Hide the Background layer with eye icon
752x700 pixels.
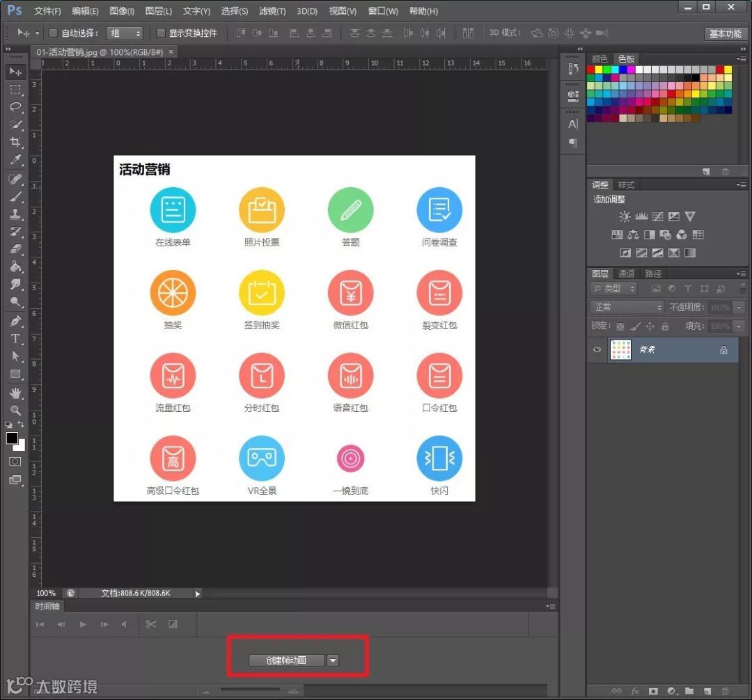(x=597, y=349)
